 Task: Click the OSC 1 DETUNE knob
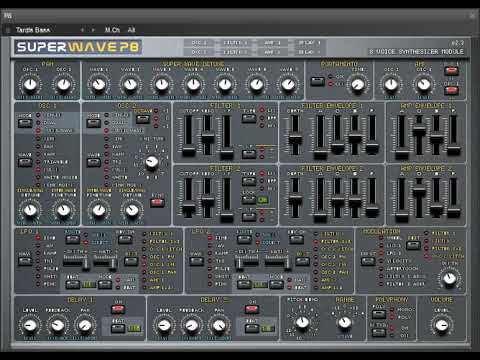point(30,210)
